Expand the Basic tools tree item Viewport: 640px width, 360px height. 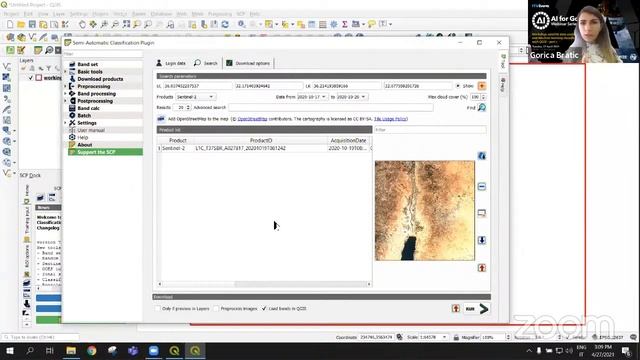[x=65, y=72]
